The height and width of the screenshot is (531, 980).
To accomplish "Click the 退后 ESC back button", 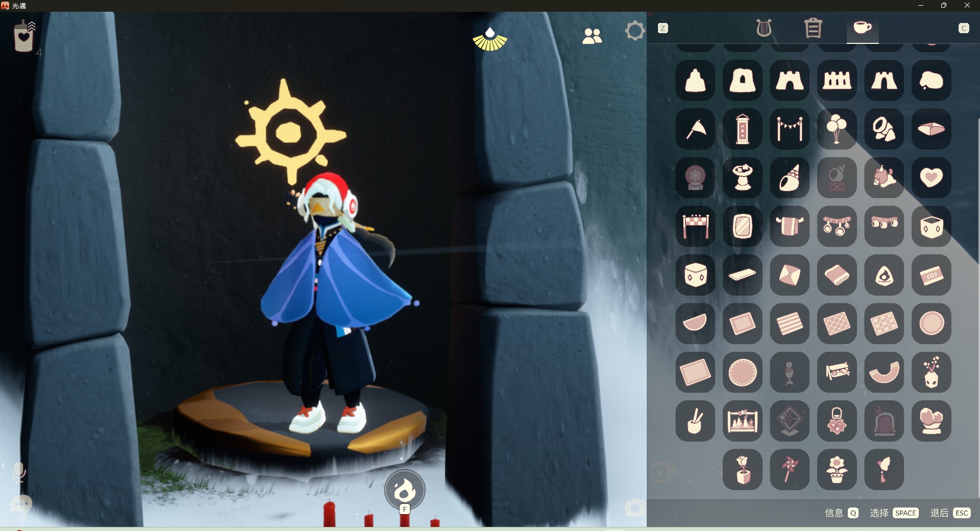I will coord(950,513).
